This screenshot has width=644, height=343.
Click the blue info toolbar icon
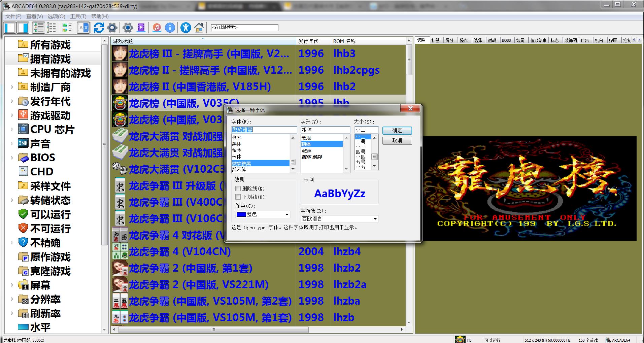click(x=170, y=28)
